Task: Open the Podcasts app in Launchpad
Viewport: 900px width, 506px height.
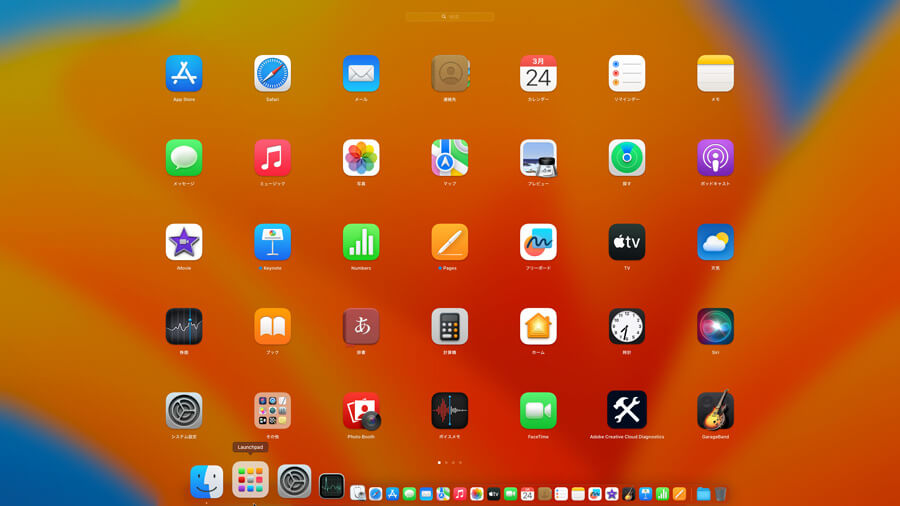Action: (x=715, y=158)
